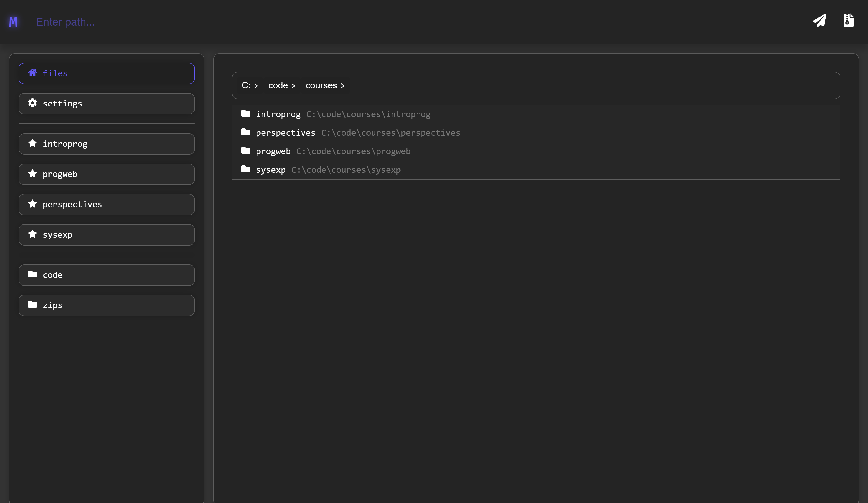This screenshot has height=503, width=868.
Task: Open the files sidebar item
Action: click(106, 73)
